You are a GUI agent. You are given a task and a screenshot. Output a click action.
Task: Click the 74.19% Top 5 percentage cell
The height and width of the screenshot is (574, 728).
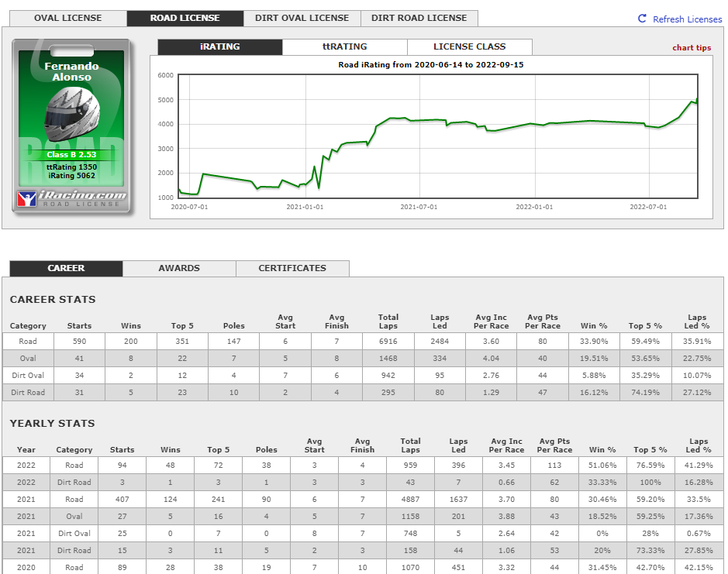pos(645,393)
